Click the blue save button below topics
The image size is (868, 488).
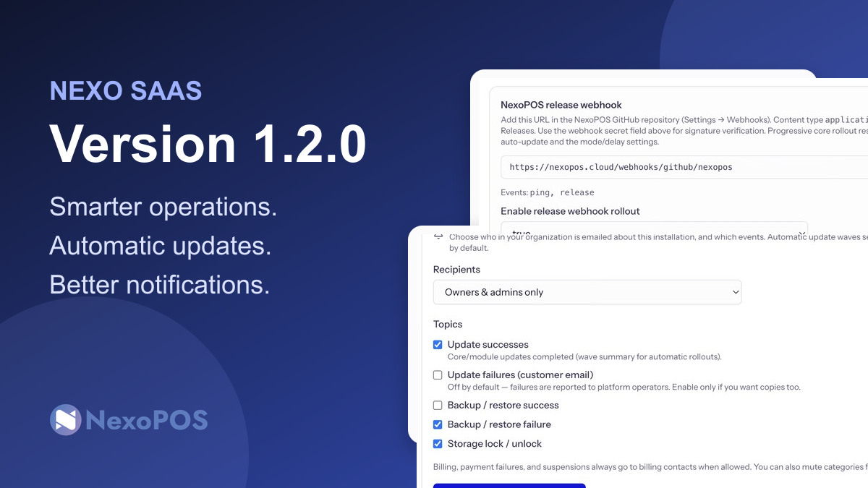[509, 486]
